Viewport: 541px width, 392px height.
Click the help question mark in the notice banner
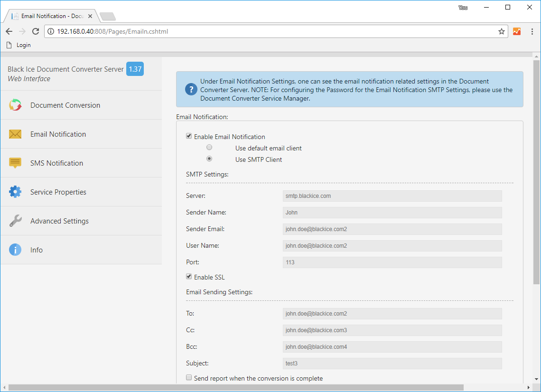point(191,89)
